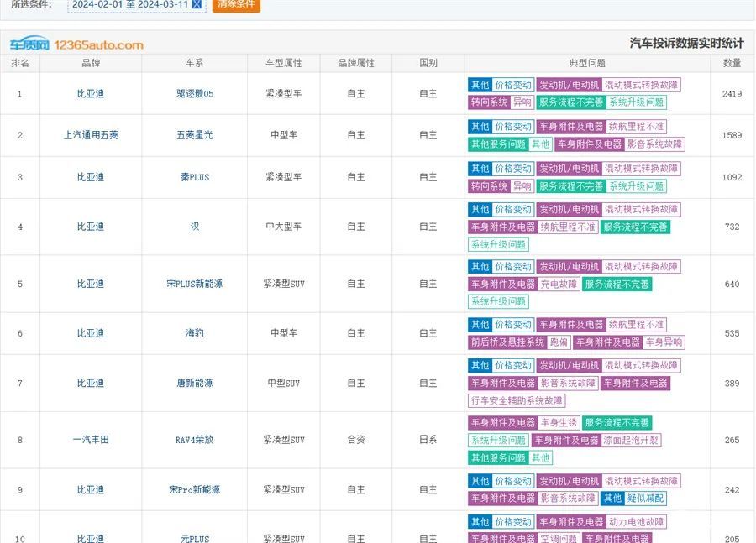Click the 混动模式转换故障 tag in 秦PLUS row
The height and width of the screenshot is (543, 756).
pos(641,169)
